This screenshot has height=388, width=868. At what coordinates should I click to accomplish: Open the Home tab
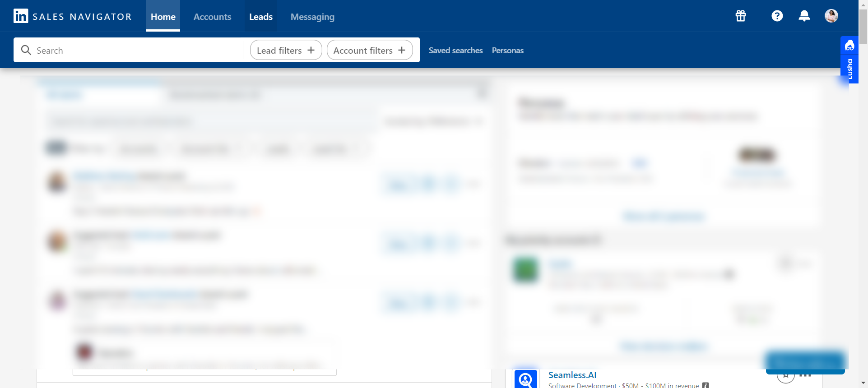(x=163, y=16)
